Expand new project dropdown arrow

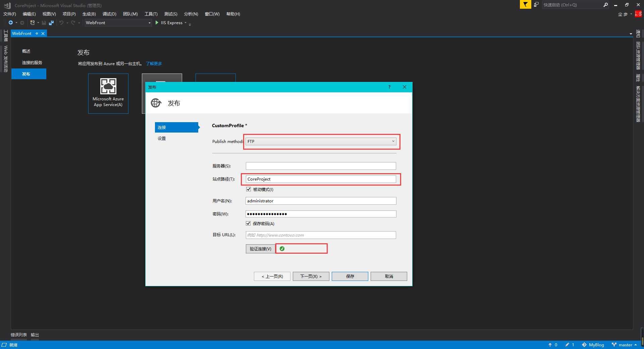[x=38, y=23]
